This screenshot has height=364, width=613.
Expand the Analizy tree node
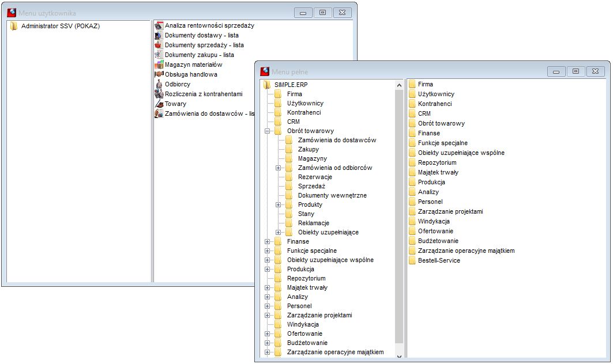268,297
